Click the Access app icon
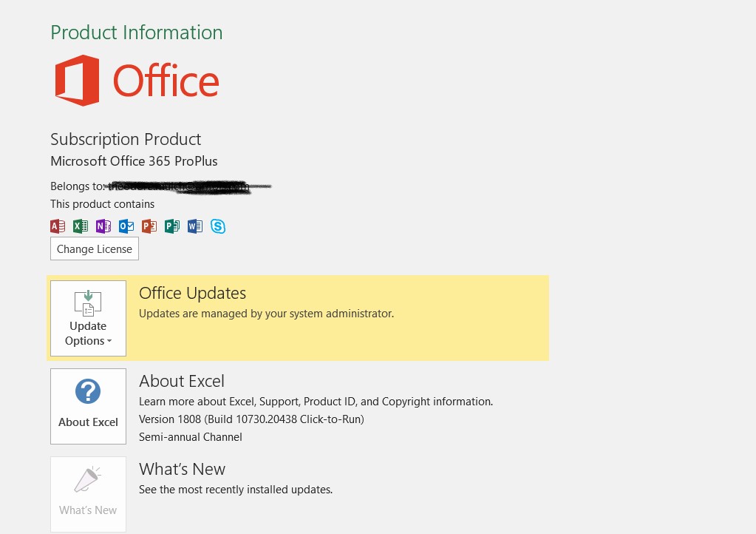This screenshot has width=756, height=534. click(x=58, y=226)
